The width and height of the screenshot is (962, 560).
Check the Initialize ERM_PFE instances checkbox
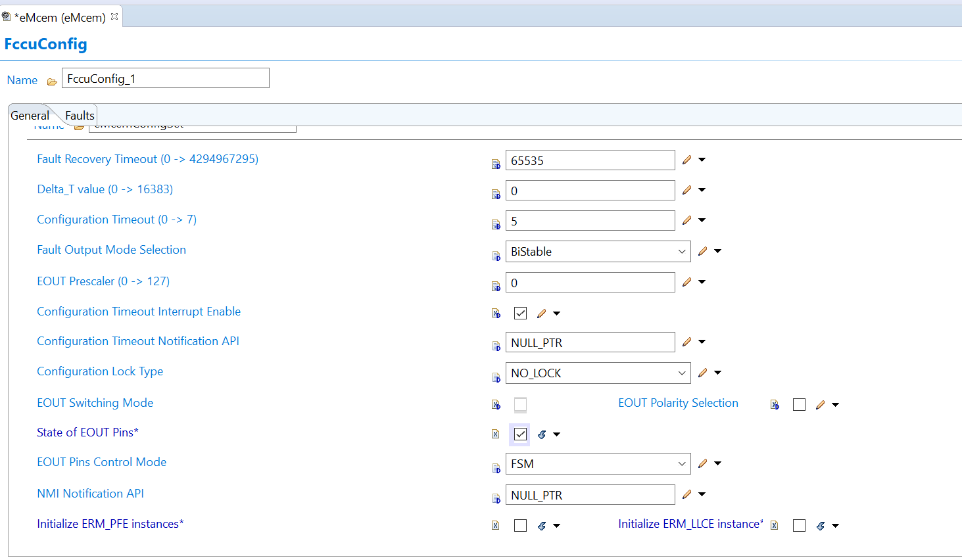click(x=520, y=526)
